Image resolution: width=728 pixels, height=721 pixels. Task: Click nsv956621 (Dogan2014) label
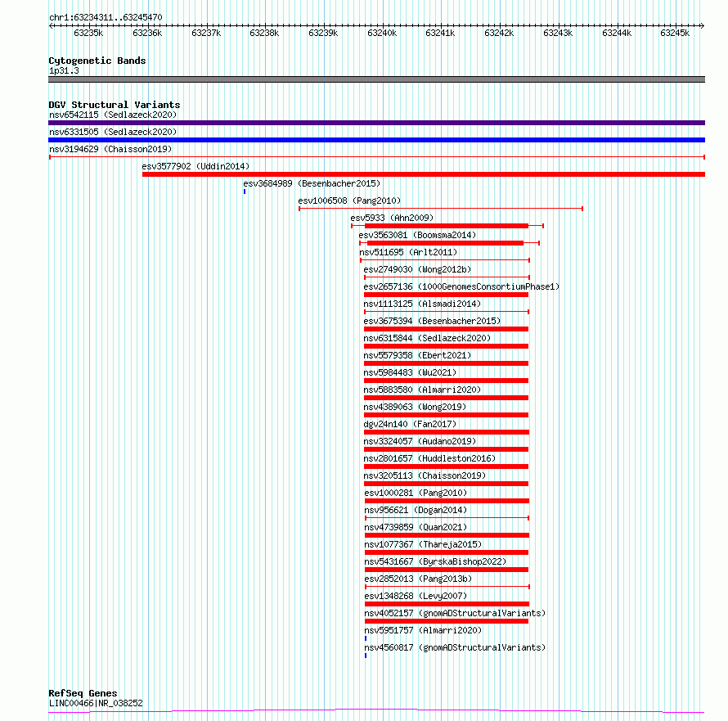416,510
